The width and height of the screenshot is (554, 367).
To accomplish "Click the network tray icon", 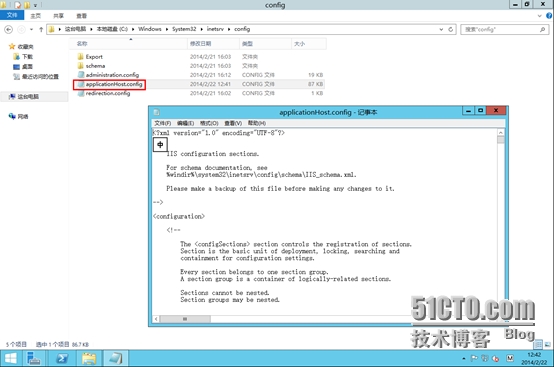I will tap(485, 359).
